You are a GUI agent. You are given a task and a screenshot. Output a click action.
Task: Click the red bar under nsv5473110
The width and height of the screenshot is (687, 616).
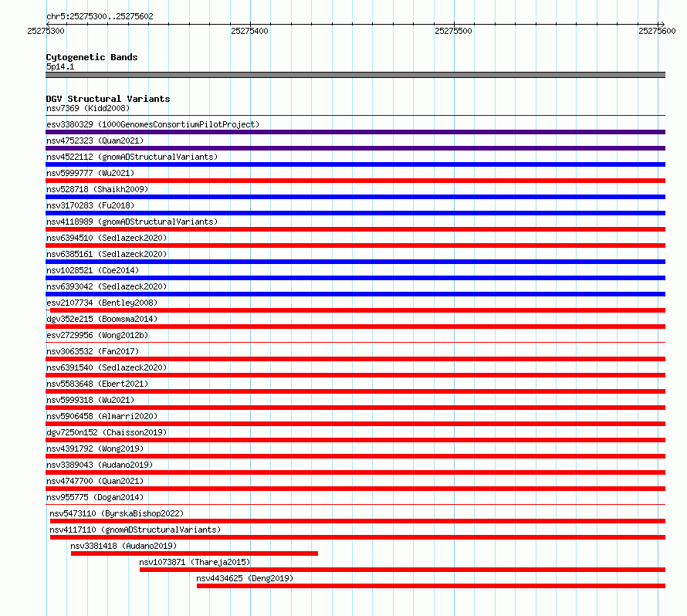pyautogui.click(x=357, y=521)
